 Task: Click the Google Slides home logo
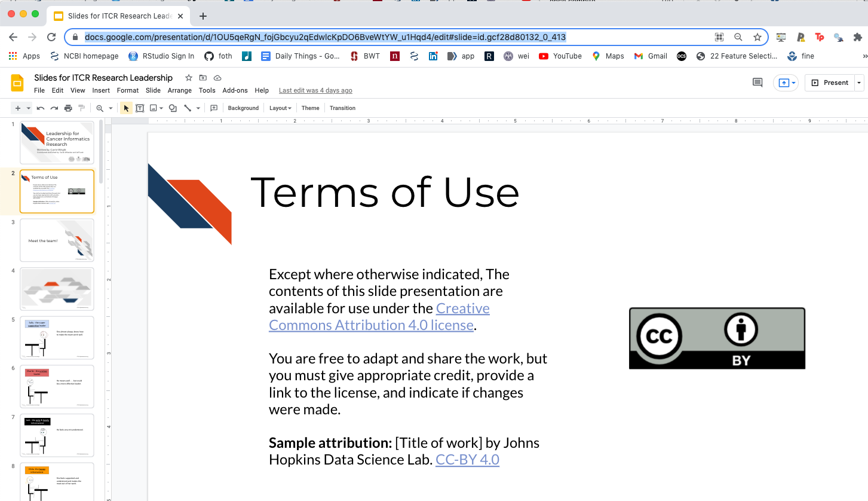pyautogui.click(x=17, y=83)
